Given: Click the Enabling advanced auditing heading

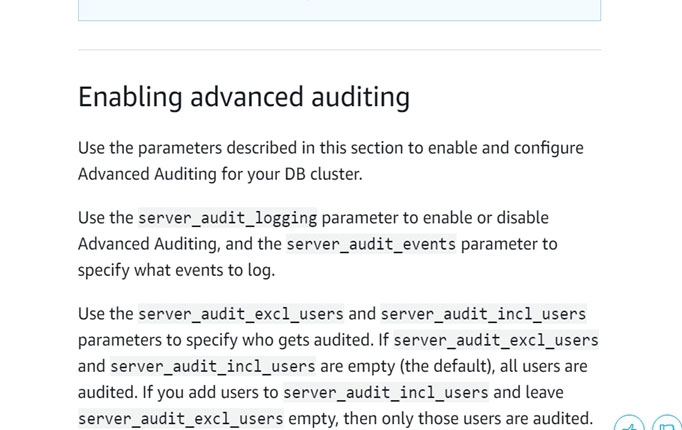Looking at the screenshot, I should [244, 97].
